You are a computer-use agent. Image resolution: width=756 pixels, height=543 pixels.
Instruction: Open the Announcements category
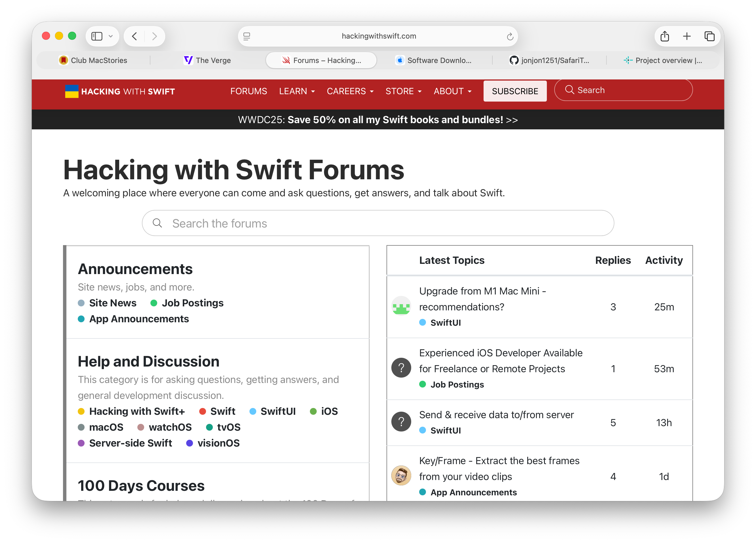tap(135, 269)
